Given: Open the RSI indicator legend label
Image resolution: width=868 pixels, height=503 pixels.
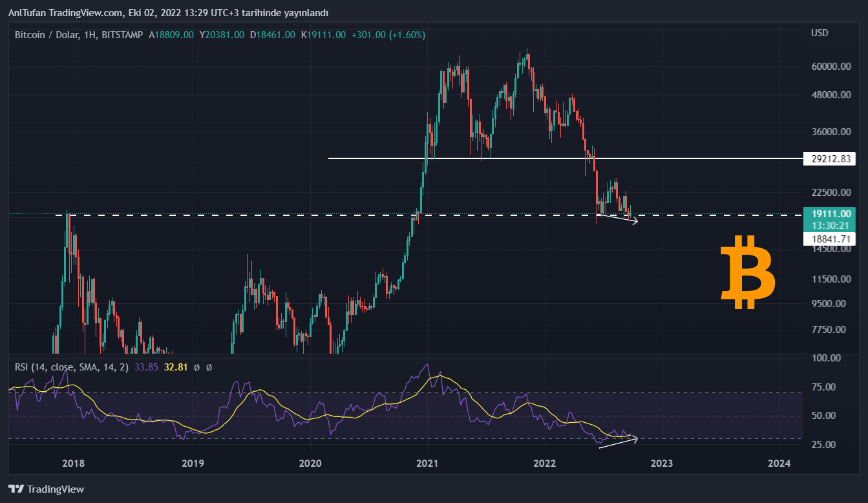Looking at the screenshot, I should click(x=71, y=367).
